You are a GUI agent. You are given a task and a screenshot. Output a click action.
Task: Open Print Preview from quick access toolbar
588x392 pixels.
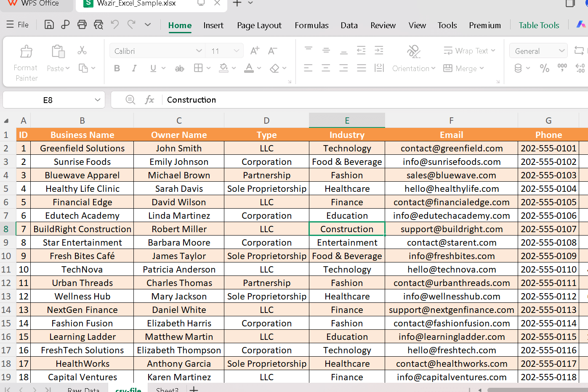click(x=98, y=24)
